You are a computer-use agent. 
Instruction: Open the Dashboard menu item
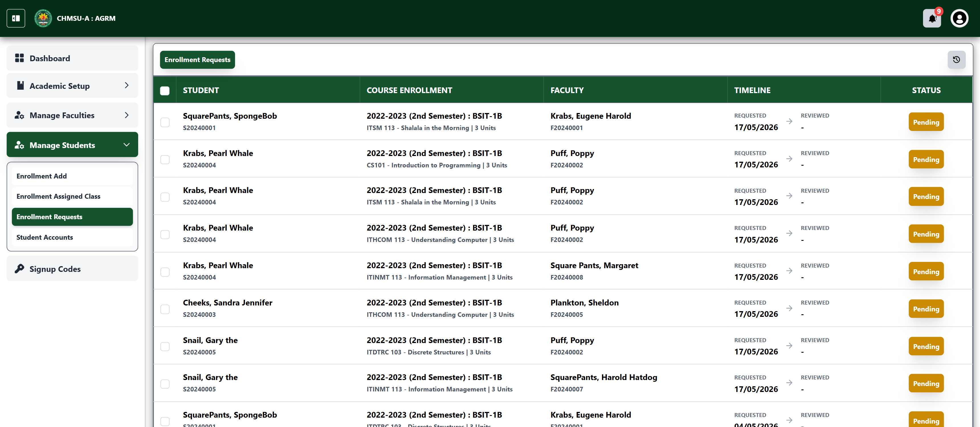click(x=72, y=58)
